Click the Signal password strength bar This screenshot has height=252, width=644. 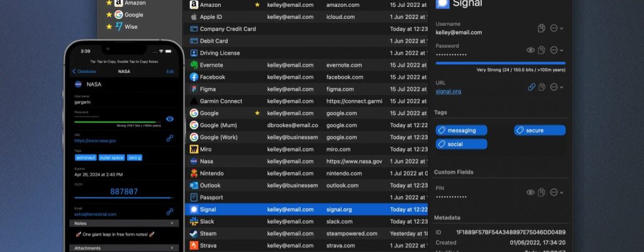pyautogui.click(x=500, y=63)
